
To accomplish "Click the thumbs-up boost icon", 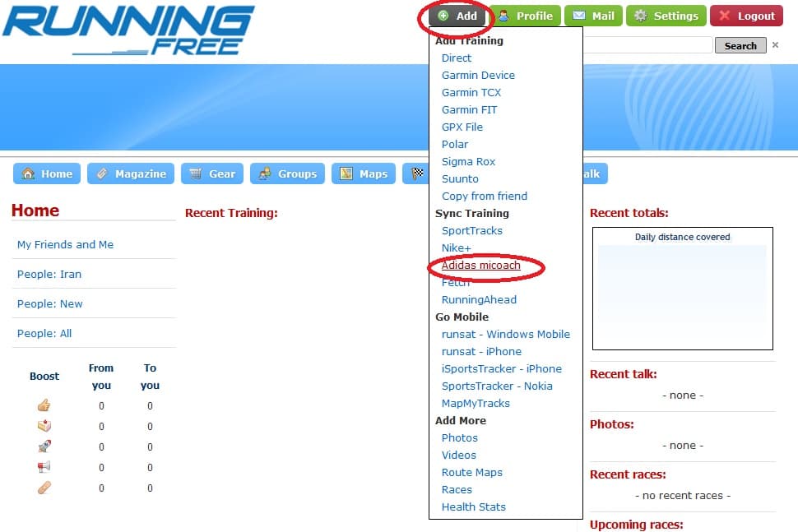I will coord(44,405).
